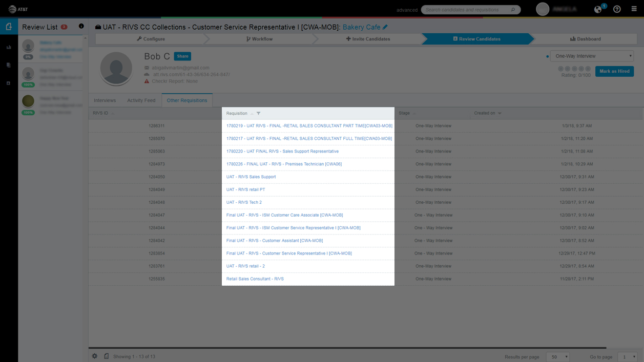644x362 pixels.
Task: Click the Mark as Hired button
Action: tap(614, 71)
